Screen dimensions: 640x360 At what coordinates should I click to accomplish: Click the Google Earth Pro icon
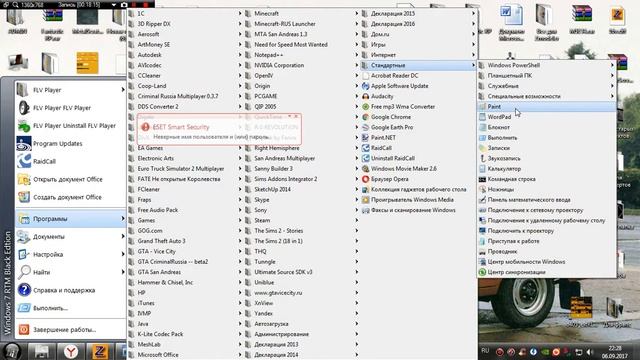coord(366,127)
